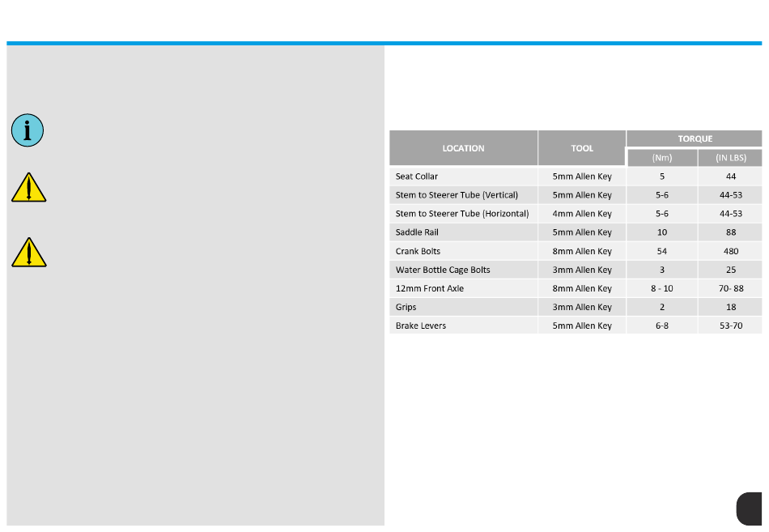
Task: Click Saddle Rail in-lbs value 88
Action: 731,232
